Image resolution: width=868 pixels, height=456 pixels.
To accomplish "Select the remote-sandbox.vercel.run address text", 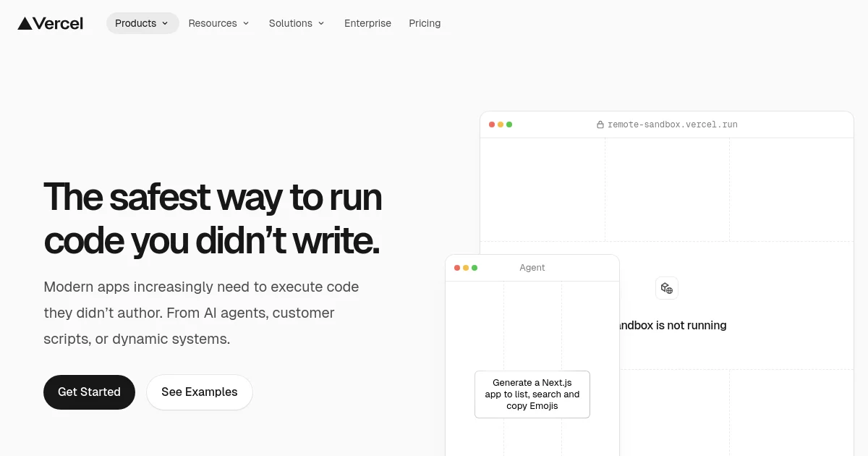I will coord(673,124).
